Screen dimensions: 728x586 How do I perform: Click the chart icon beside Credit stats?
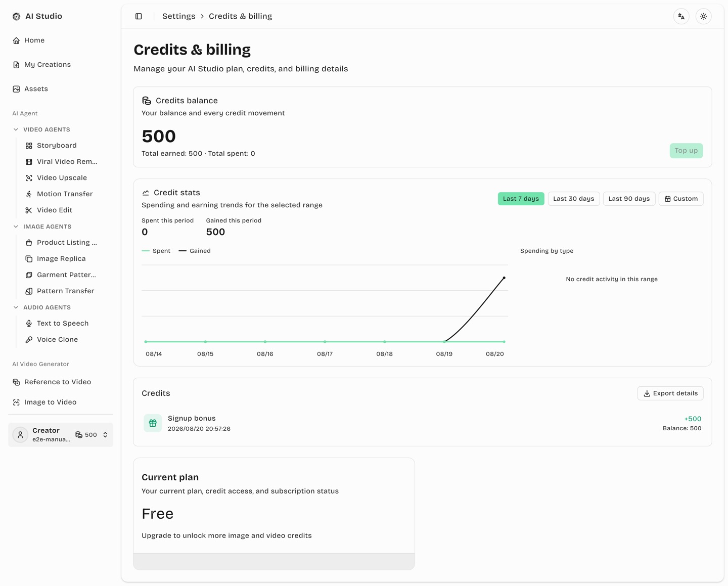click(146, 193)
